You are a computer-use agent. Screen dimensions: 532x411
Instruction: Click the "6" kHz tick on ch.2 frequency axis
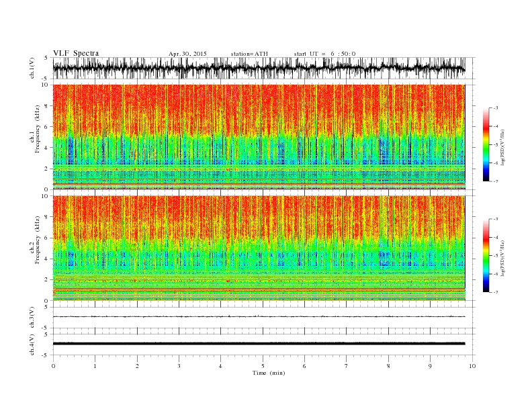pos(46,238)
